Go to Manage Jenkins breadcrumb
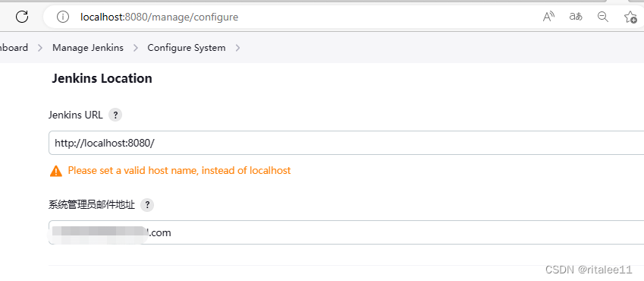This screenshot has width=644, height=281. [88, 48]
